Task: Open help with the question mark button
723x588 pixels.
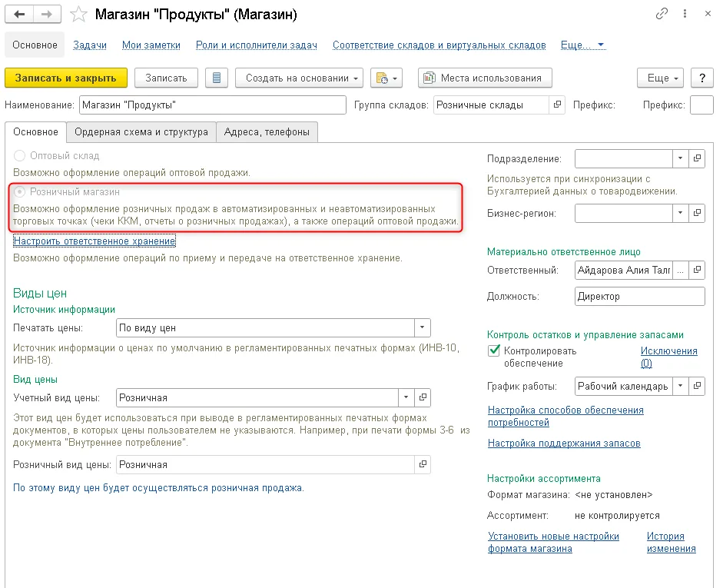Action: (702, 78)
